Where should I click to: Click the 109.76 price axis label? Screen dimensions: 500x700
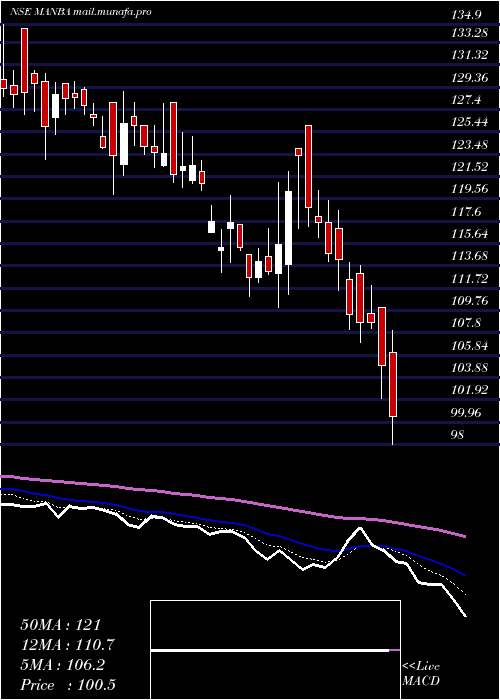pyautogui.click(x=471, y=301)
